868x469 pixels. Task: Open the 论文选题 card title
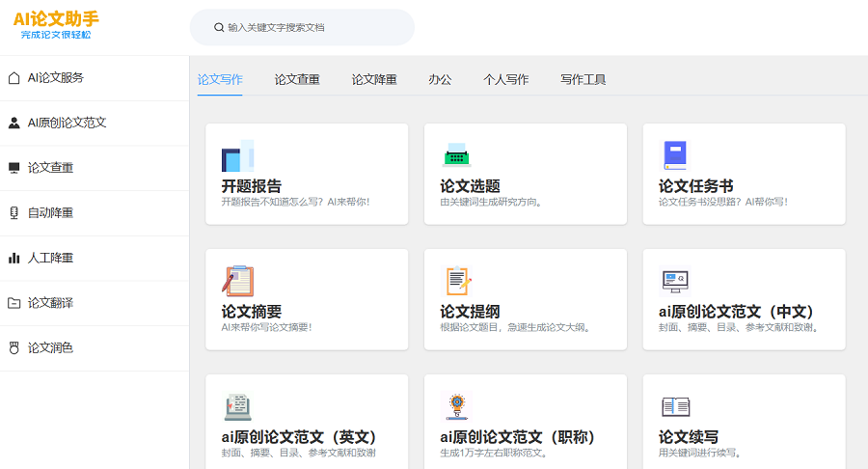(x=470, y=186)
